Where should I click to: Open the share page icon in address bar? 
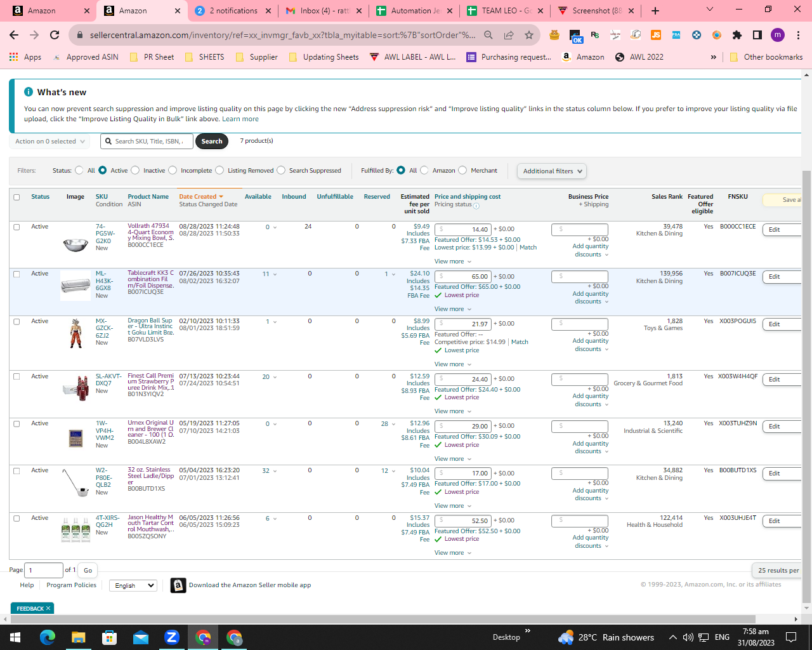point(509,35)
